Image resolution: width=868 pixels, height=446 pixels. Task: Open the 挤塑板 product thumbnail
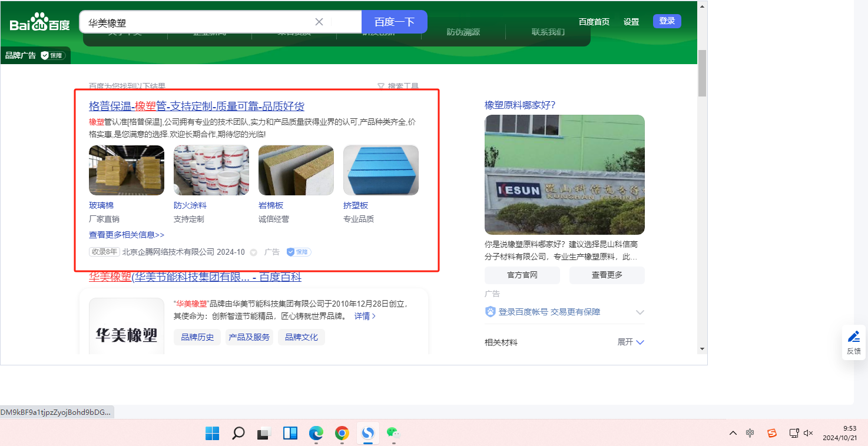[381, 170]
